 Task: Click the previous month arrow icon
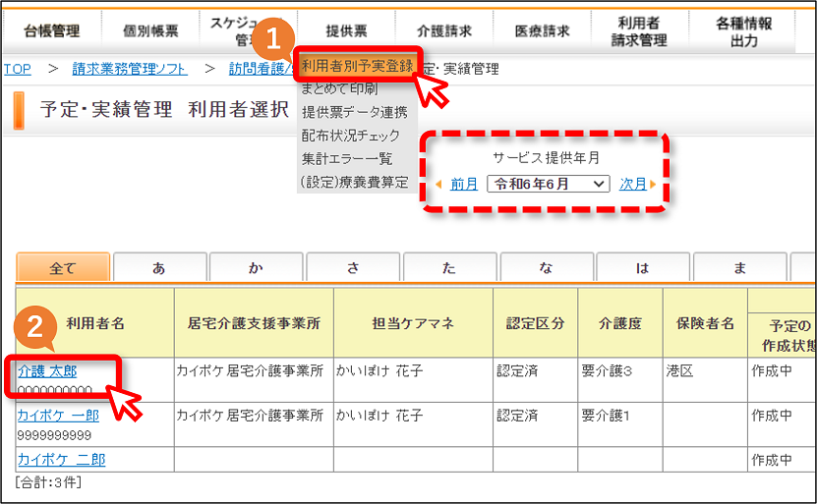pos(438,184)
